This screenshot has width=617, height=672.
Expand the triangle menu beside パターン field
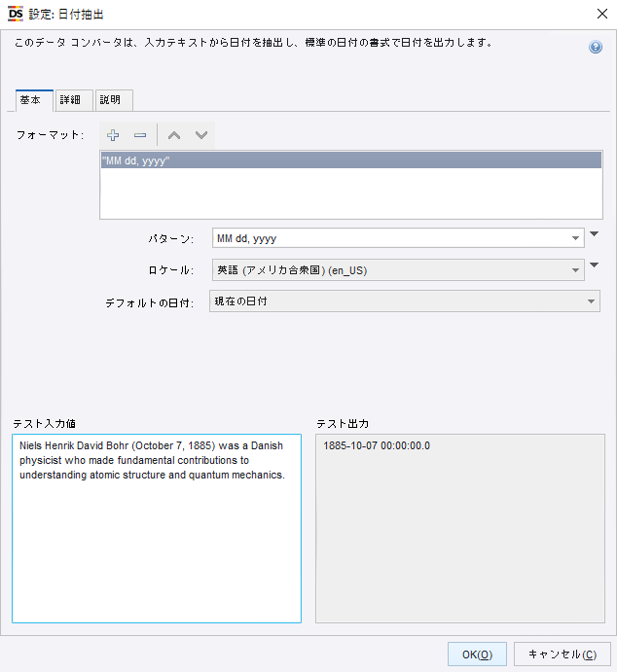coord(595,234)
